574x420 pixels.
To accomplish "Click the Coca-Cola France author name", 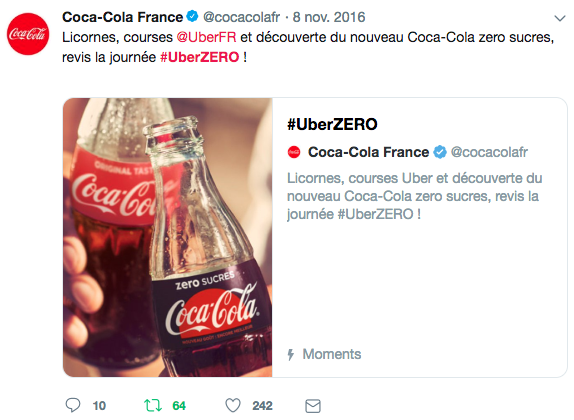I will point(122,17).
